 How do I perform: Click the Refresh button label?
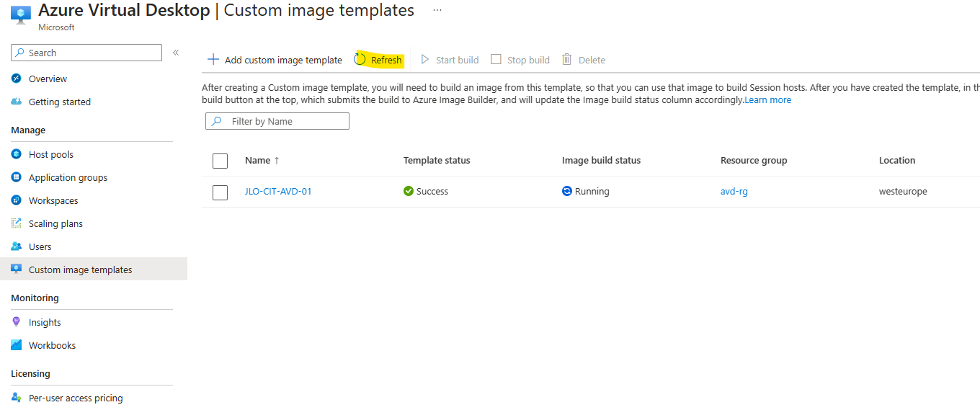(x=386, y=61)
